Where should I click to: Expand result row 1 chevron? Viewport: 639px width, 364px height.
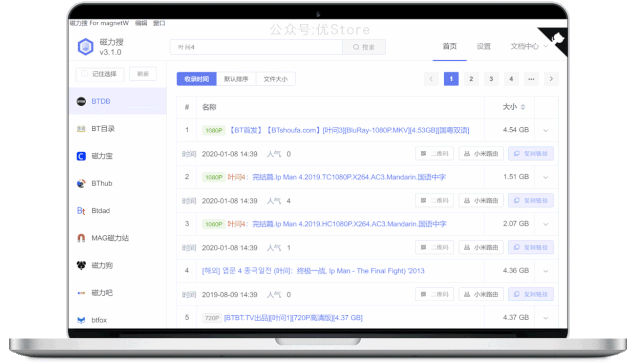[x=546, y=130]
